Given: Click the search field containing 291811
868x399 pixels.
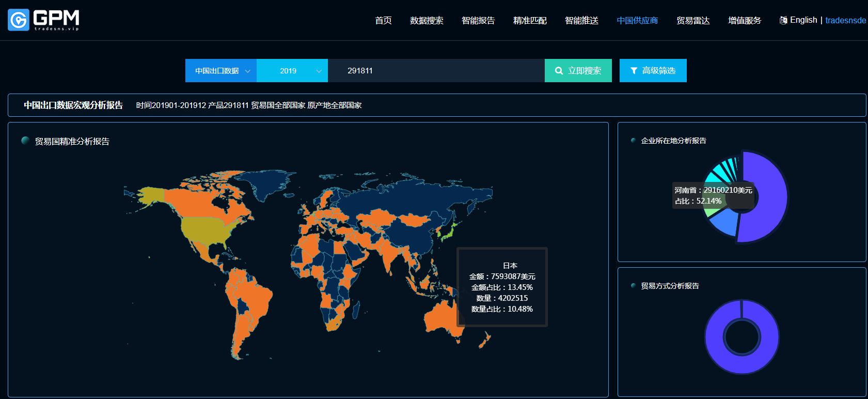Looking at the screenshot, I should [436, 71].
